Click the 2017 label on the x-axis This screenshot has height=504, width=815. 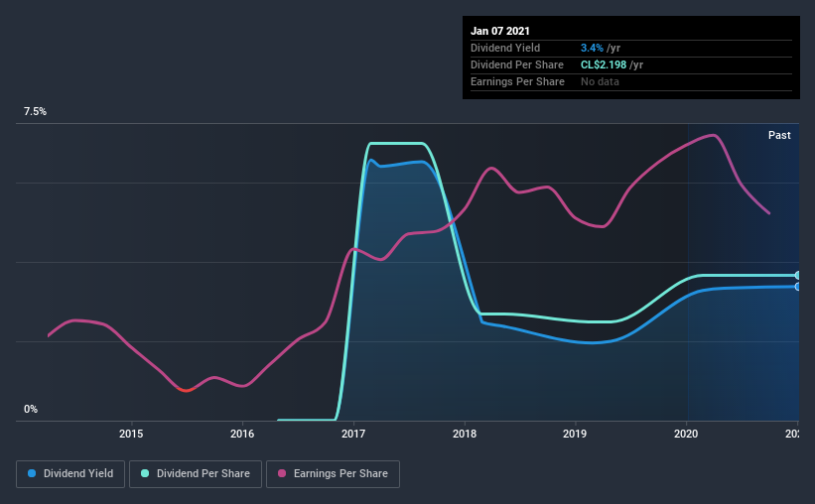[x=353, y=434]
